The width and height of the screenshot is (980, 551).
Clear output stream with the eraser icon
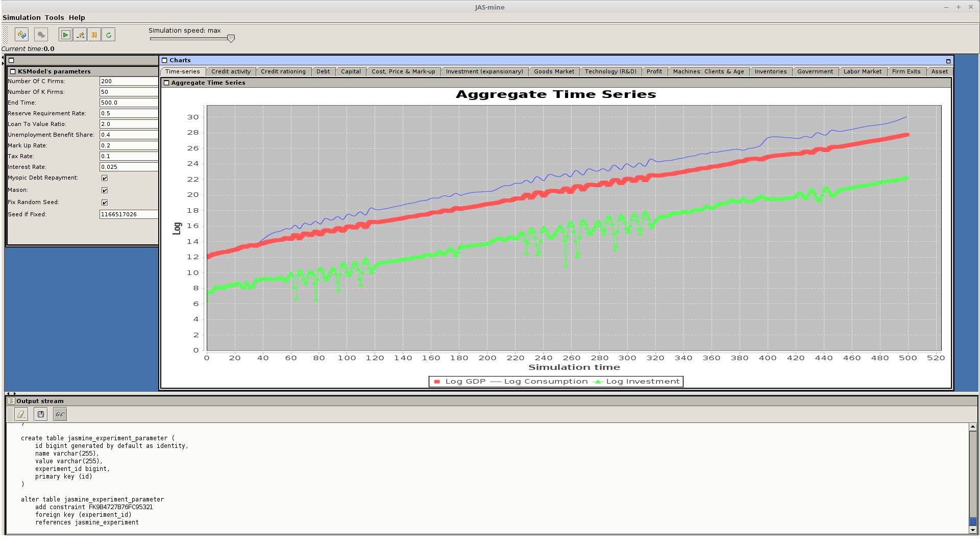(x=21, y=414)
